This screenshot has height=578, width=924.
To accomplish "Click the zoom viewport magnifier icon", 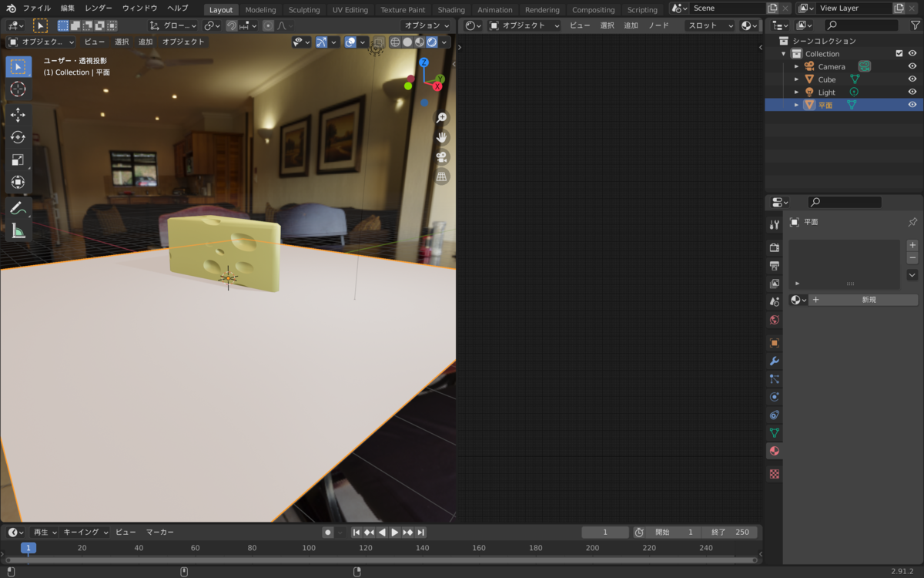I will point(442,118).
